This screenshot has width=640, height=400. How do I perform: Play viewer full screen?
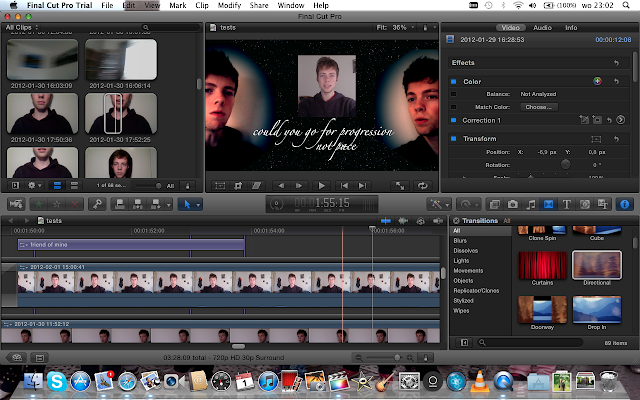click(400, 186)
